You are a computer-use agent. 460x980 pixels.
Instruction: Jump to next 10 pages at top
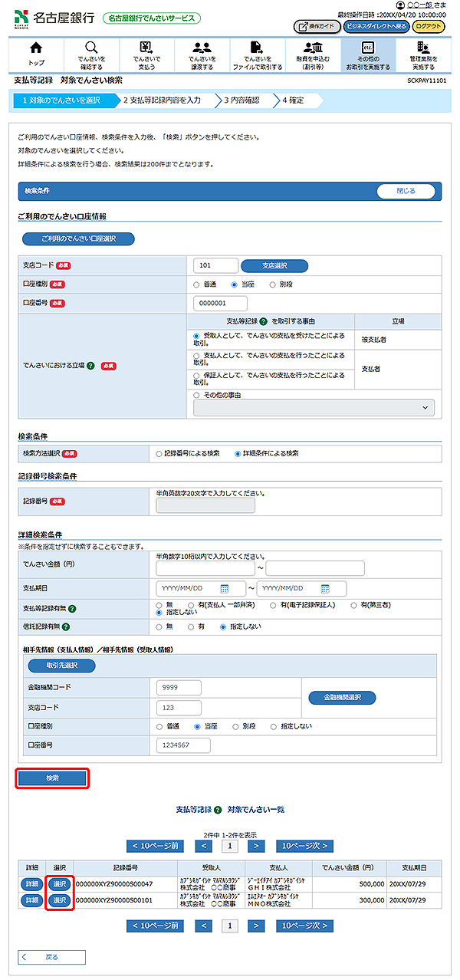coord(304,846)
